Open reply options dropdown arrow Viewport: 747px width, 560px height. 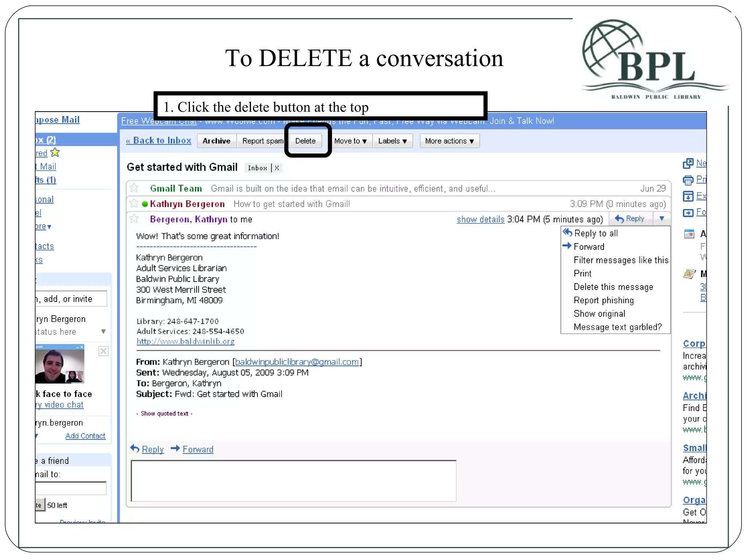pos(662,219)
